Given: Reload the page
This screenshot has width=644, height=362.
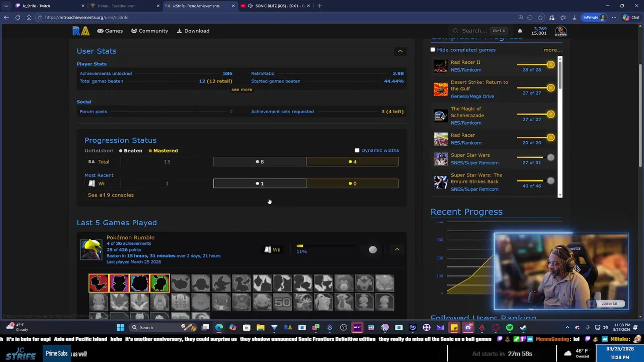Looking at the screenshot, I should tap(18, 17).
